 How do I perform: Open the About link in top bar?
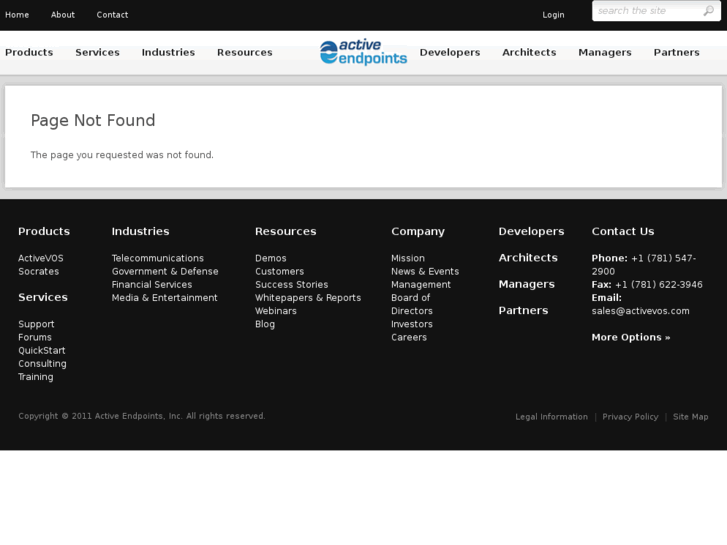click(x=63, y=15)
